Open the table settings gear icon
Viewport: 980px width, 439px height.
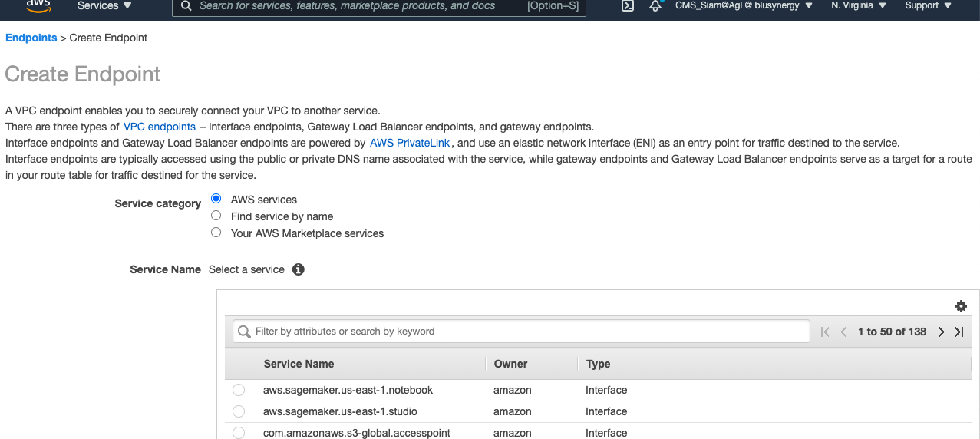(961, 306)
